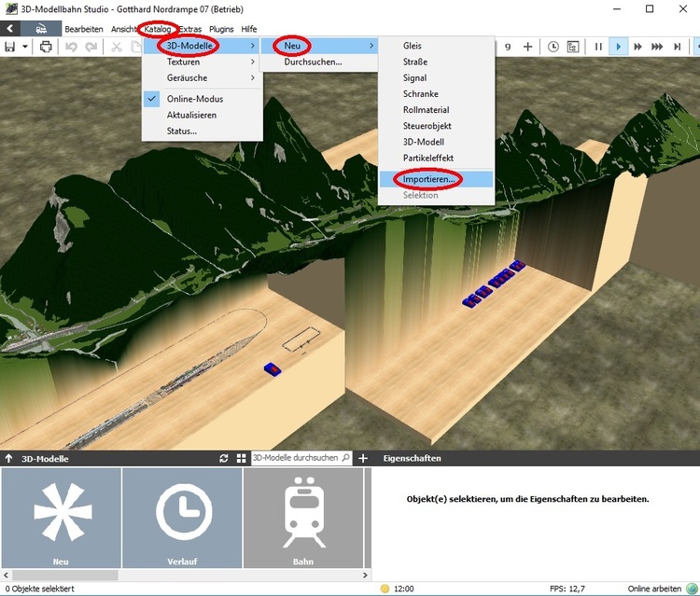Add a catalog item with plus icon
This screenshot has width=700, height=596.
point(363,458)
